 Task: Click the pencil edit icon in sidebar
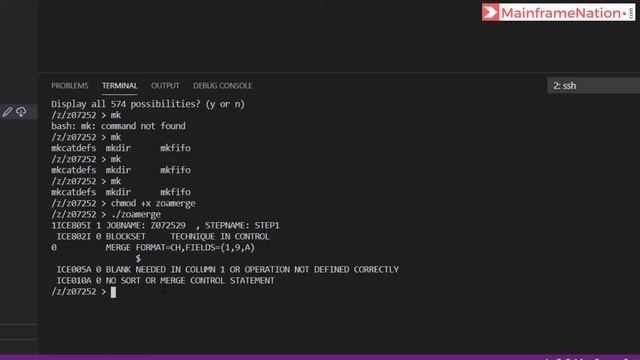click(x=7, y=112)
